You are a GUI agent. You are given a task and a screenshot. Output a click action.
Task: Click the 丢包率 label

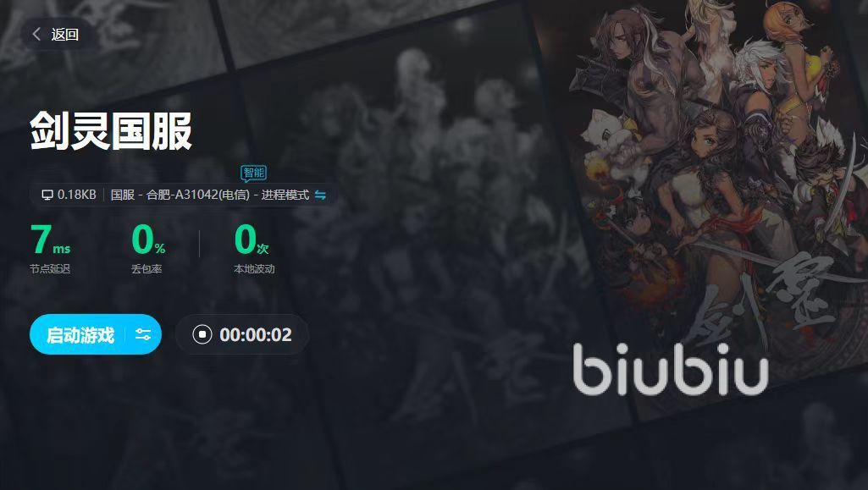(x=147, y=269)
